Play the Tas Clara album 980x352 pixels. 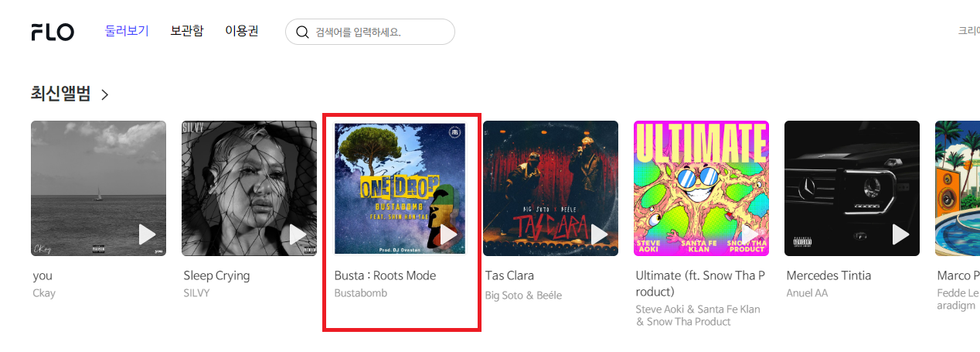[x=599, y=234]
